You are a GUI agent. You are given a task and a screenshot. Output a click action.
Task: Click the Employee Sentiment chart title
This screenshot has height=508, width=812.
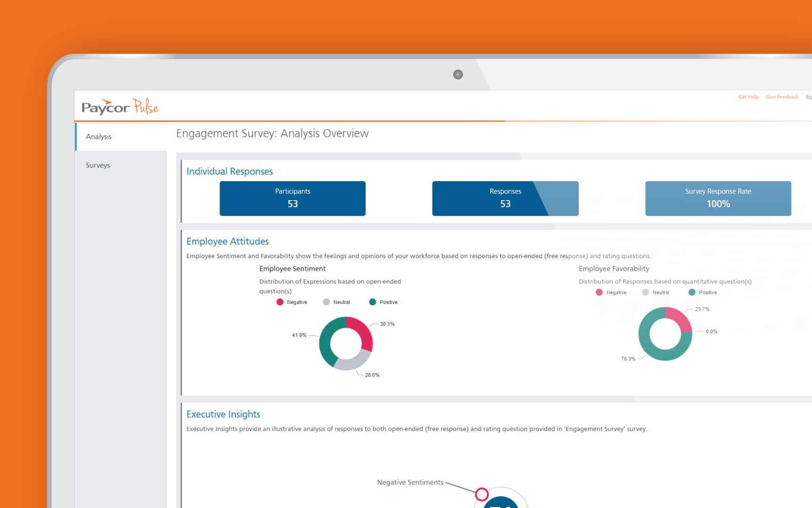[x=292, y=269]
